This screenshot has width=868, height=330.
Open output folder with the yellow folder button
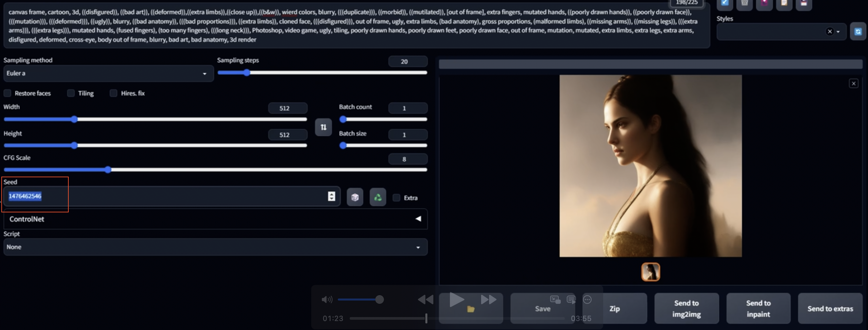471,308
